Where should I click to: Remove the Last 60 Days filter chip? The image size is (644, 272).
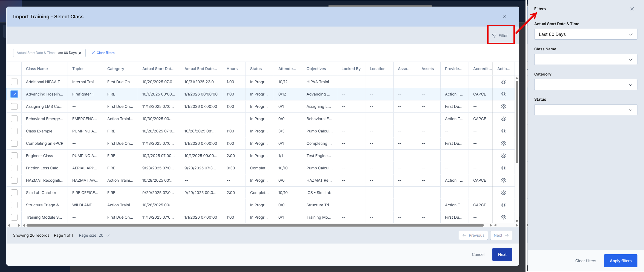80,53
